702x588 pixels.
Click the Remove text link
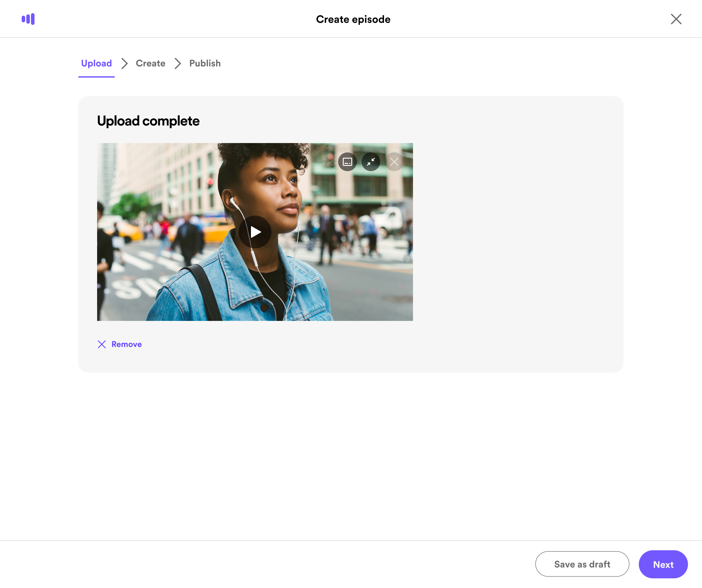click(x=126, y=344)
